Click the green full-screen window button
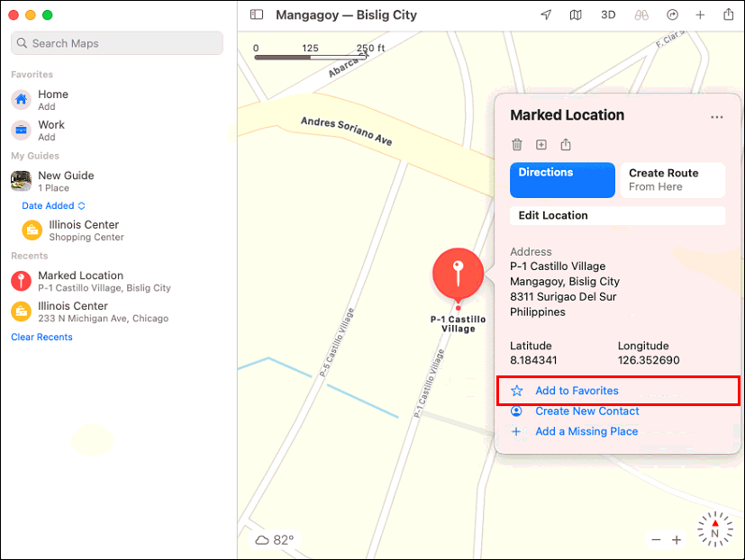 tap(47, 14)
